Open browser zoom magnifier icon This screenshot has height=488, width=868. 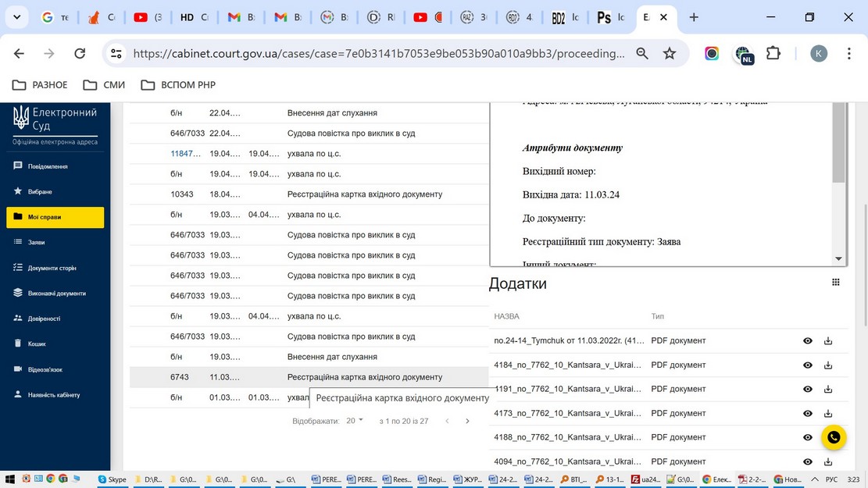point(642,53)
